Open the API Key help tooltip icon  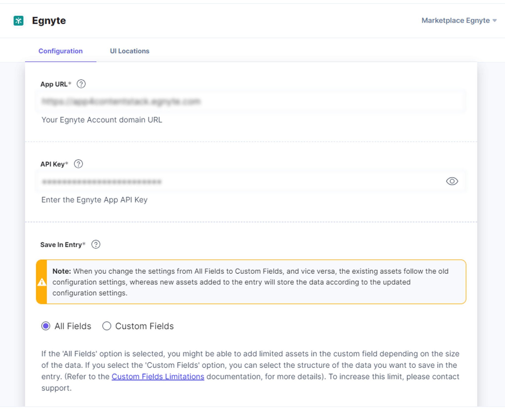pos(78,164)
